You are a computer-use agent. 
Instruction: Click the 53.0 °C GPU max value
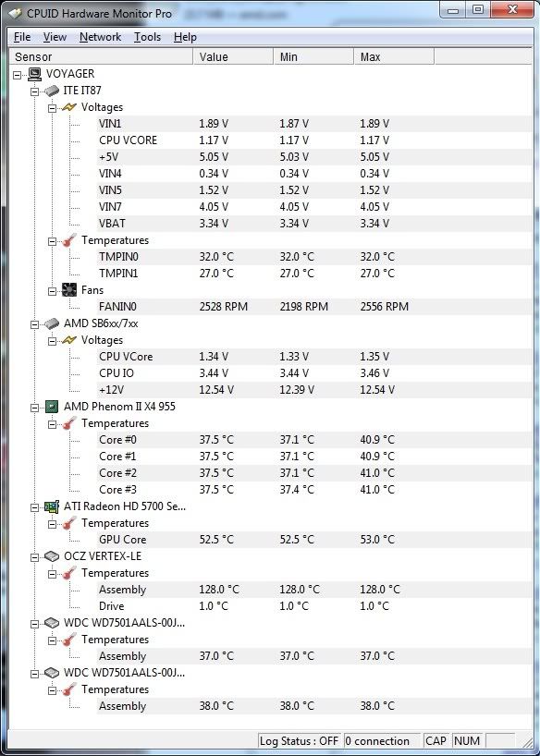click(x=377, y=540)
